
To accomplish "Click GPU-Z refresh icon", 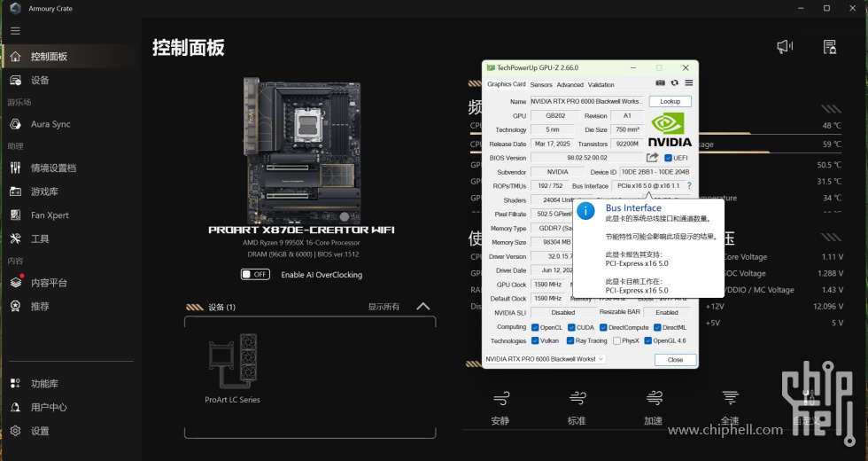I will (674, 83).
